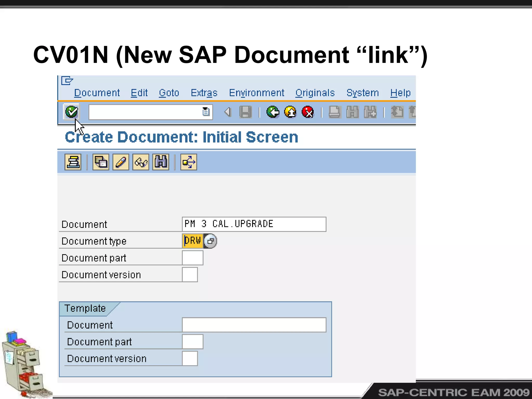Click the document structure arrow icon

189,162
